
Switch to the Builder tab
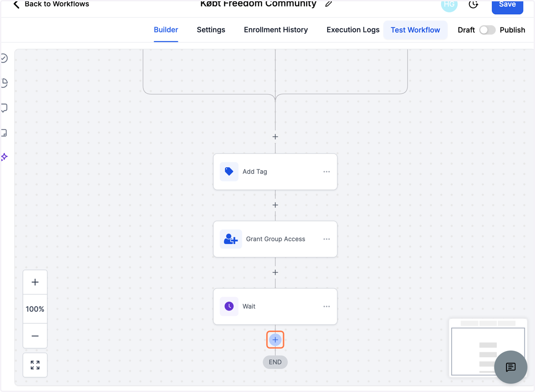[166, 30]
